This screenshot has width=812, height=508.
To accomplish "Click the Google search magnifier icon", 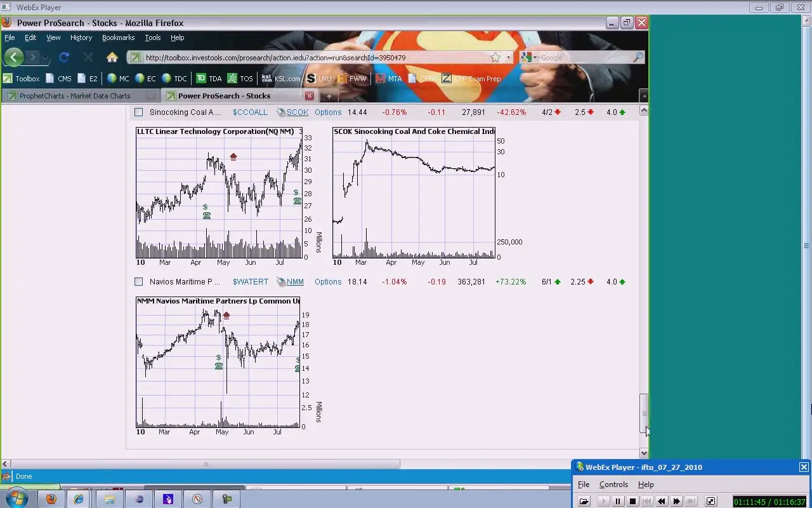I will 638,57.
